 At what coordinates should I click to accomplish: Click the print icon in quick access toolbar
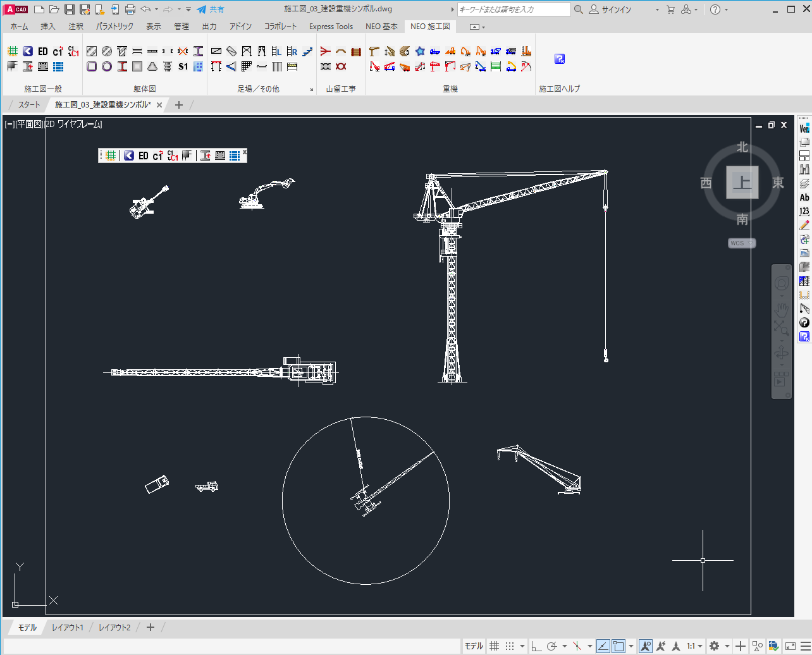[130, 9]
